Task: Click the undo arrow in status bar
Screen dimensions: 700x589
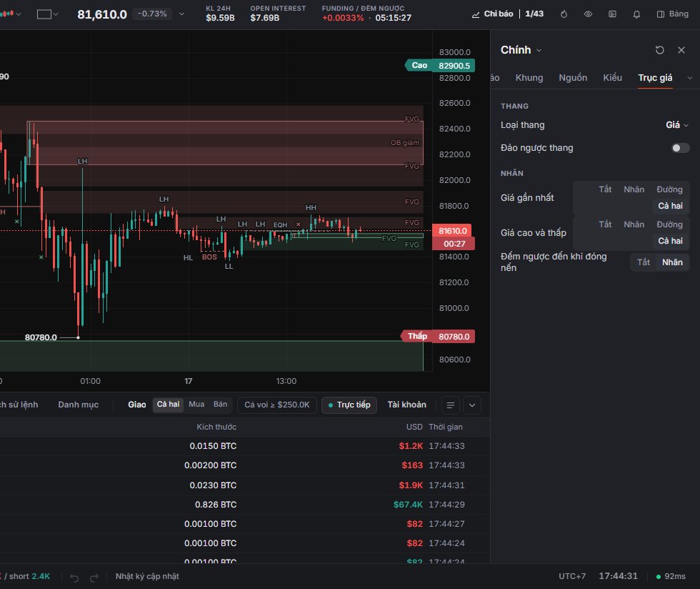Action: click(x=74, y=578)
